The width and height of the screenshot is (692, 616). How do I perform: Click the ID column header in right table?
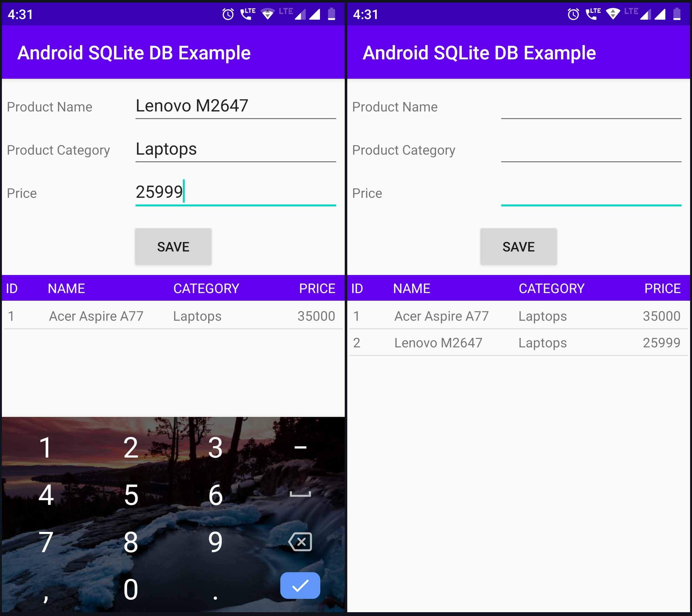pyautogui.click(x=357, y=288)
